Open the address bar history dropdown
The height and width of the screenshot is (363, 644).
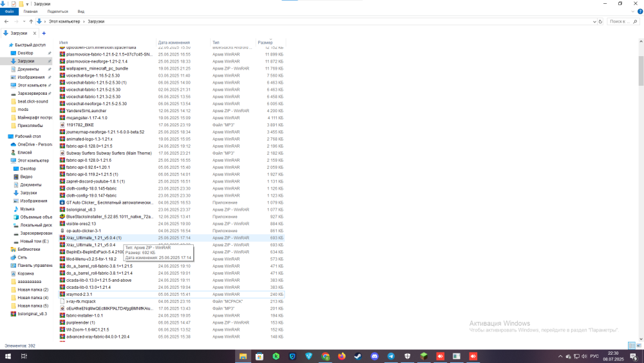(594, 21)
